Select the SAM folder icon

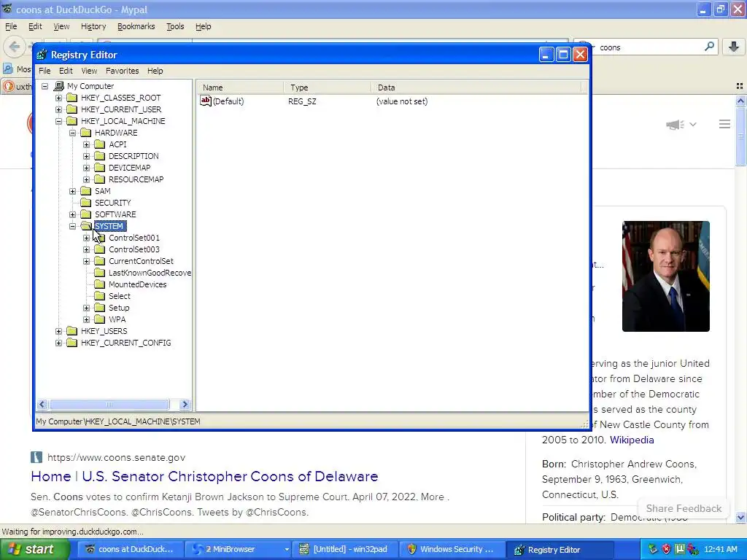(x=86, y=191)
